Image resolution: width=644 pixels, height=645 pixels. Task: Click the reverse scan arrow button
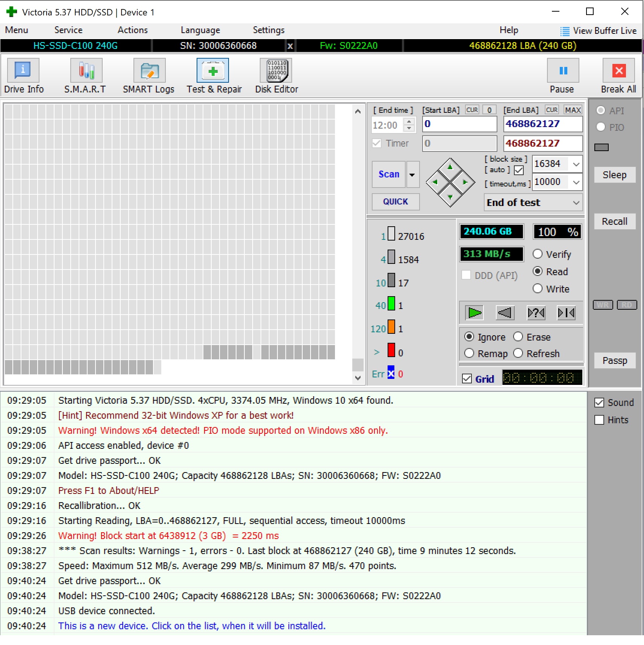(x=505, y=313)
